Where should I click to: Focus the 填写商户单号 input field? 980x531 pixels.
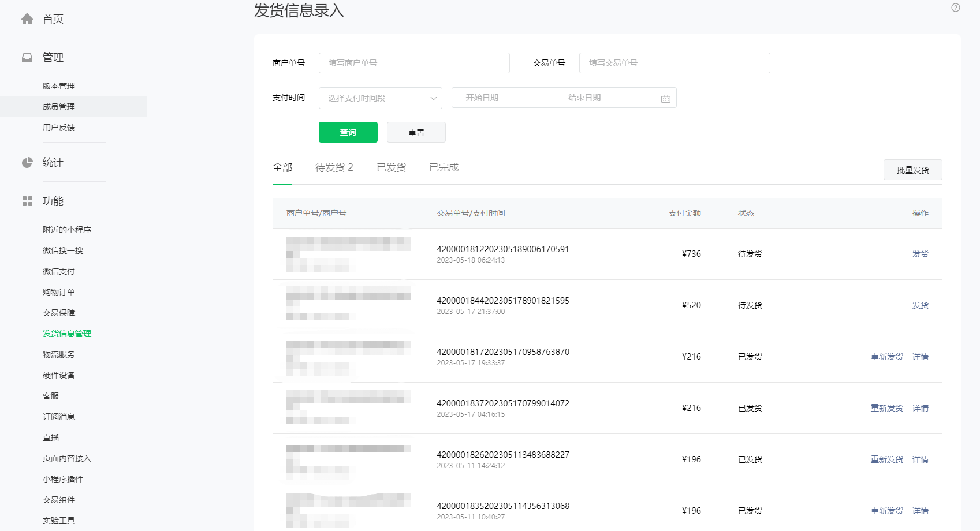click(414, 63)
